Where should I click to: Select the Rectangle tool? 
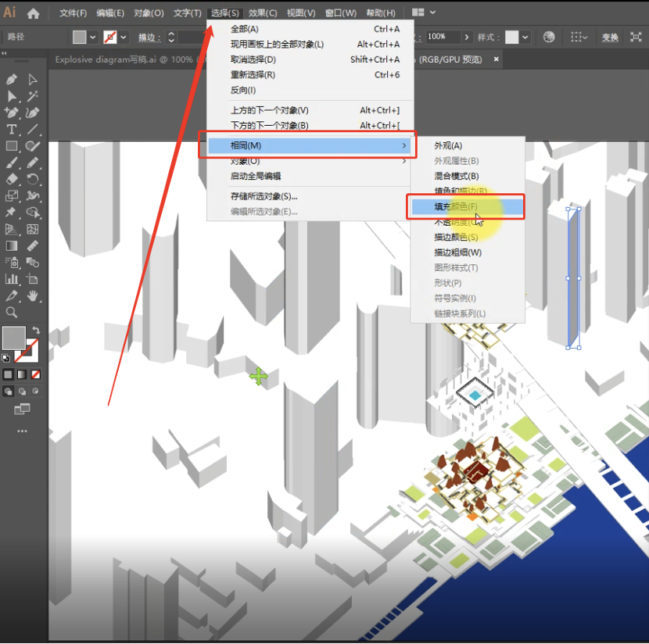(x=12, y=146)
